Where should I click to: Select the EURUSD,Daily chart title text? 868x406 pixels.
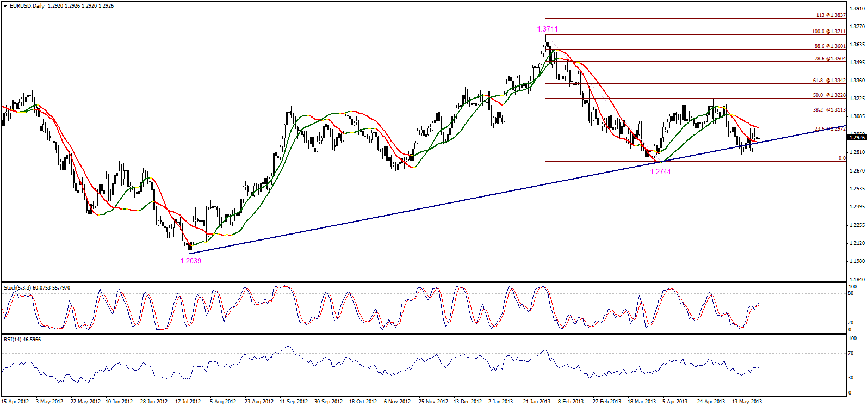27,6
